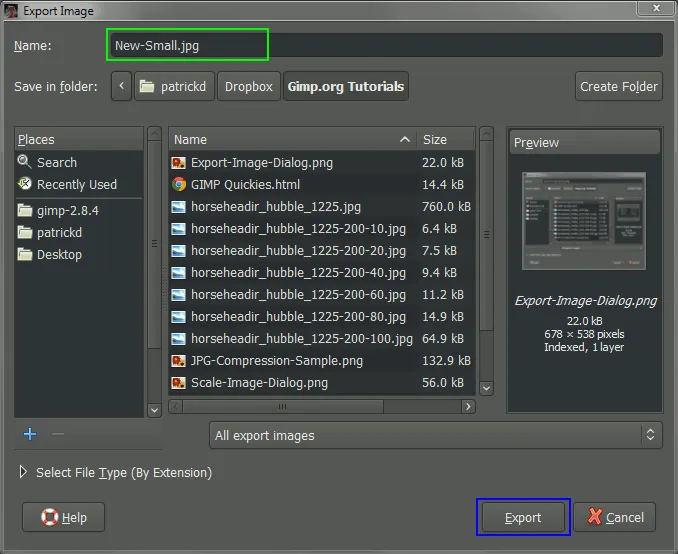Image resolution: width=678 pixels, height=554 pixels.
Task: Click the Export-Image-Dialog.png preview thumbnail
Action: tap(584, 221)
